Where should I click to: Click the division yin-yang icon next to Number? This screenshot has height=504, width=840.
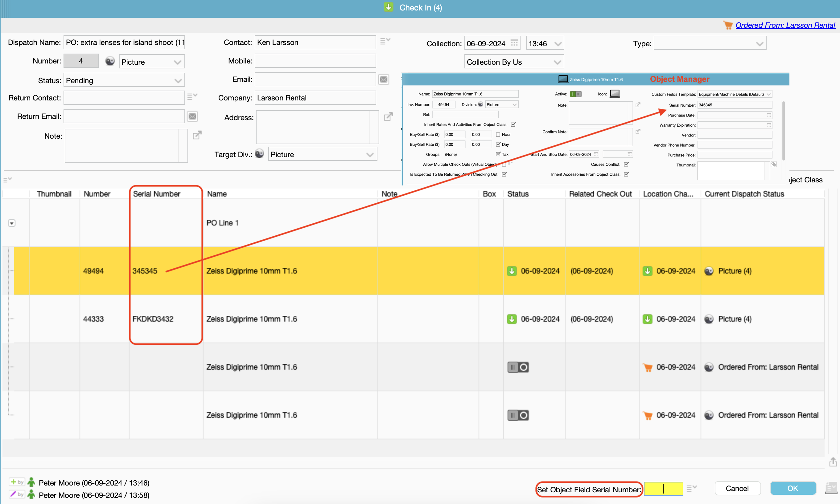tap(110, 61)
